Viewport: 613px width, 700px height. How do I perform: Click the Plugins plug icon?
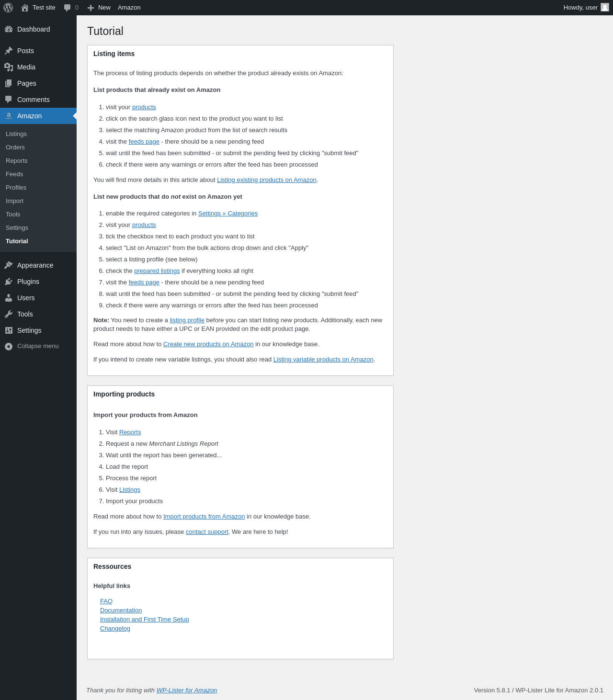pos(9,282)
